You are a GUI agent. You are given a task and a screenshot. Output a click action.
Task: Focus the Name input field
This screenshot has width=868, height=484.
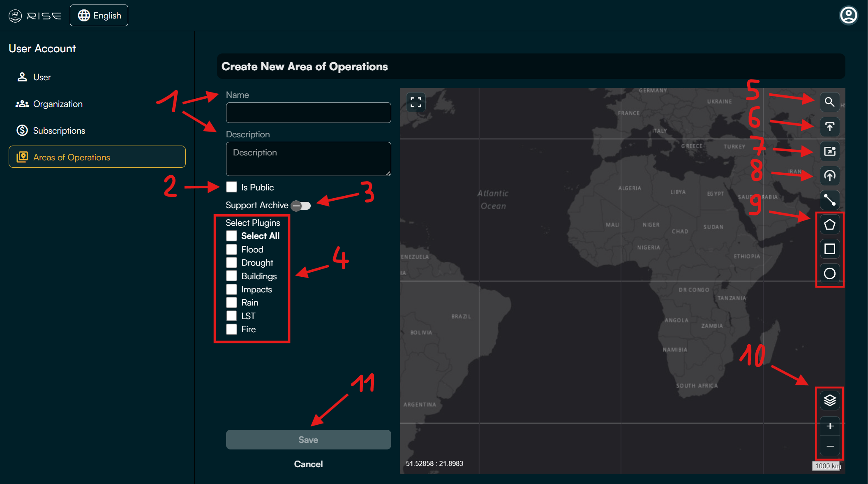[x=308, y=113]
